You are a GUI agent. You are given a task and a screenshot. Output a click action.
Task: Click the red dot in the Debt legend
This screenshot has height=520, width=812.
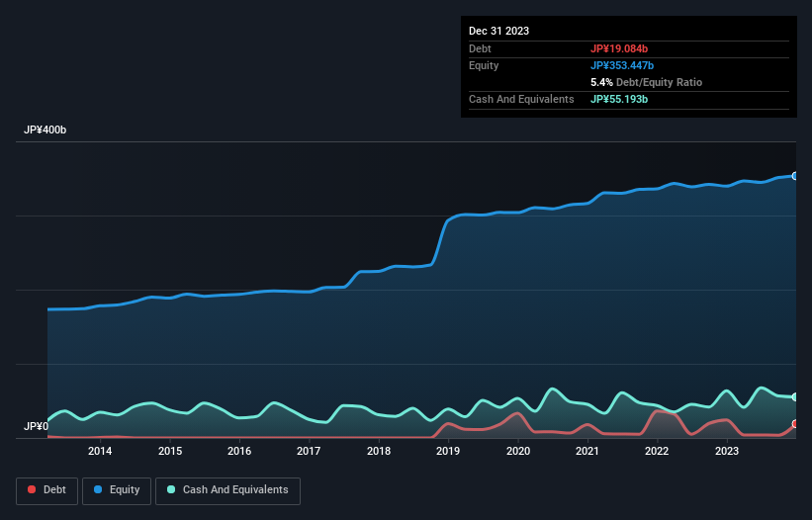tap(32, 489)
